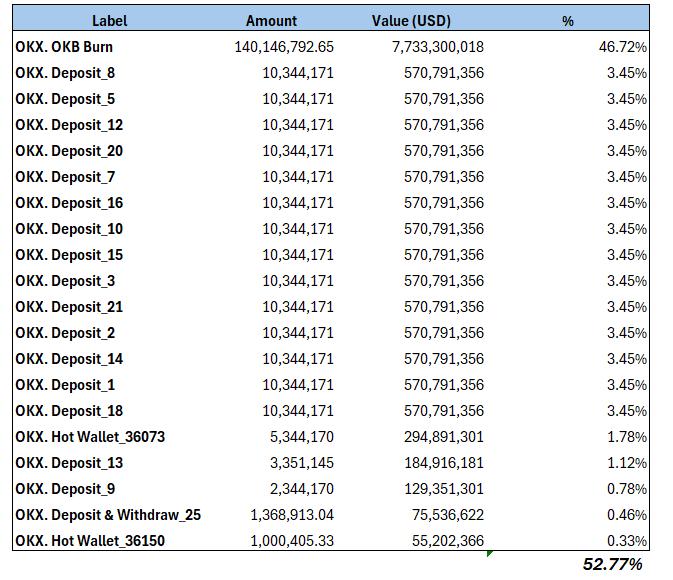Select the value cell 7,733,300,018
Screen dimensions: 673x580
click(437, 47)
